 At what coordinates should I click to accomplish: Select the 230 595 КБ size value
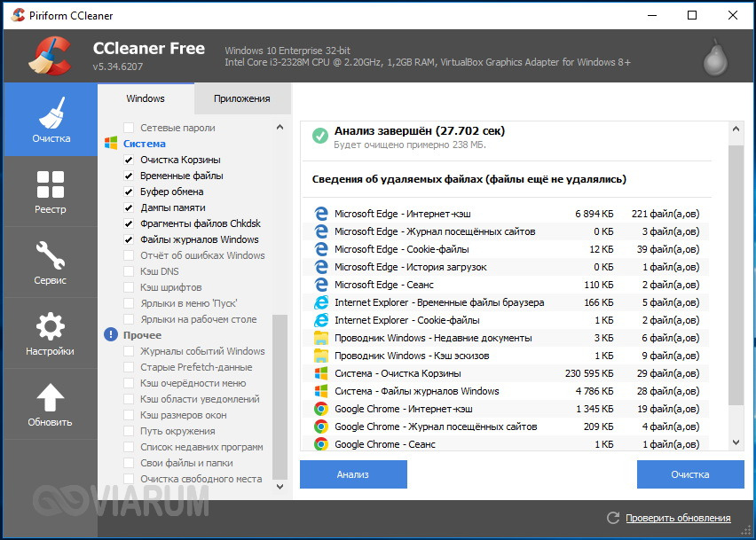(x=589, y=373)
